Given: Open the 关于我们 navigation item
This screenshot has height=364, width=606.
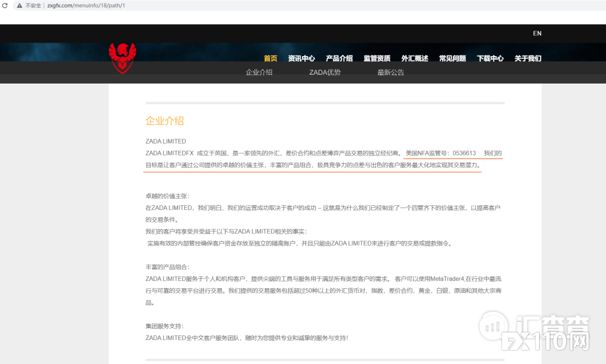Looking at the screenshot, I should point(527,58).
